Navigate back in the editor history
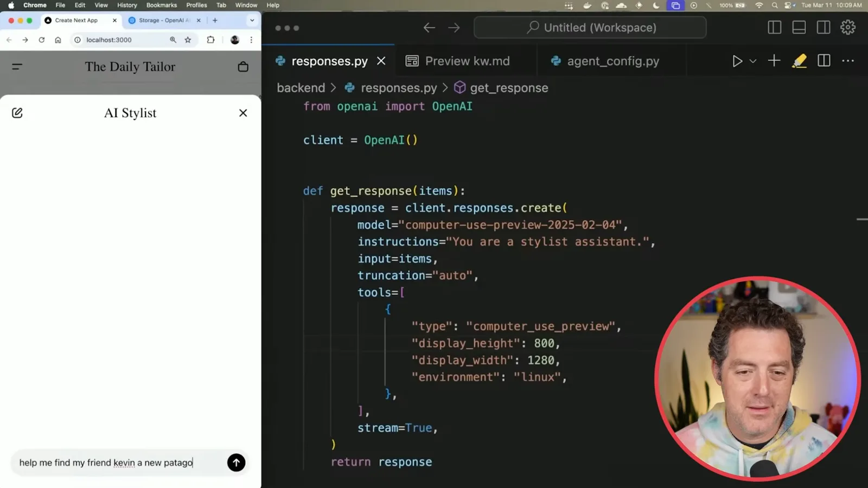This screenshot has height=488, width=868. (429, 28)
